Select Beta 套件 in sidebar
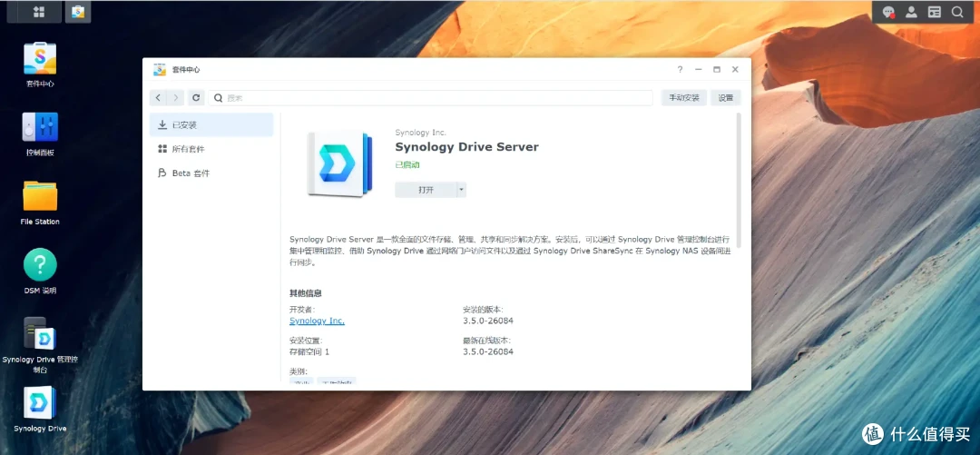Image resolution: width=980 pixels, height=455 pixels. [x=211, y=173]
